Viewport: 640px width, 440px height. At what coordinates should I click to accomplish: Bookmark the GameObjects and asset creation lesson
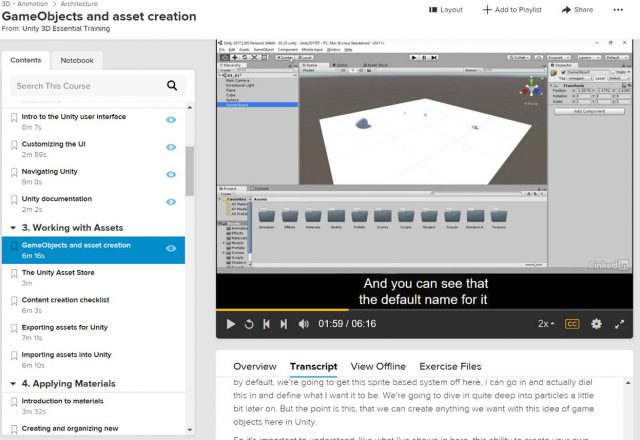coord(14,246)
